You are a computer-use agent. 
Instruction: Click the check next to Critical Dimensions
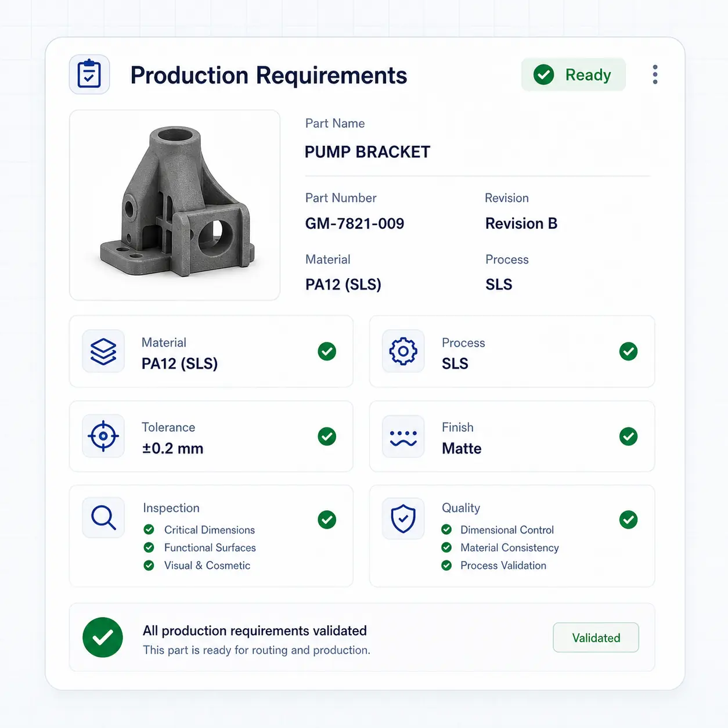coord(149,529)
